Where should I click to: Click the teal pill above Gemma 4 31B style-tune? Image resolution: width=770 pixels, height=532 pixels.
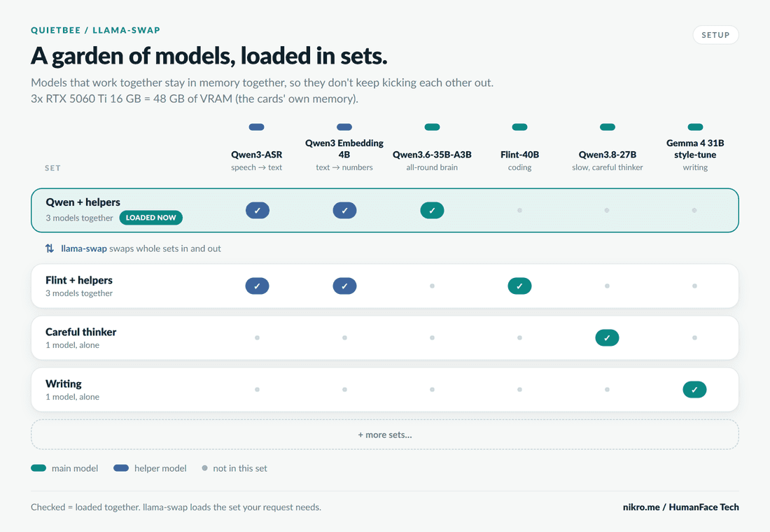click(695, 127)
